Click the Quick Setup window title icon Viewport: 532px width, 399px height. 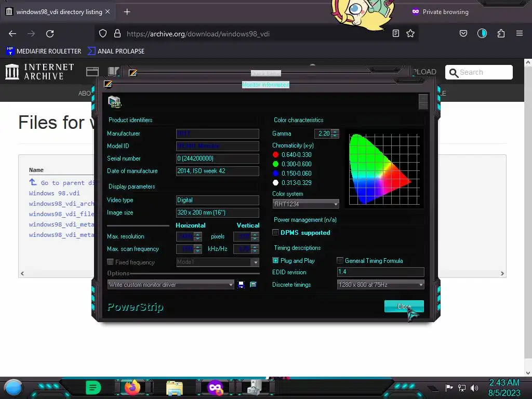[132, 73]
